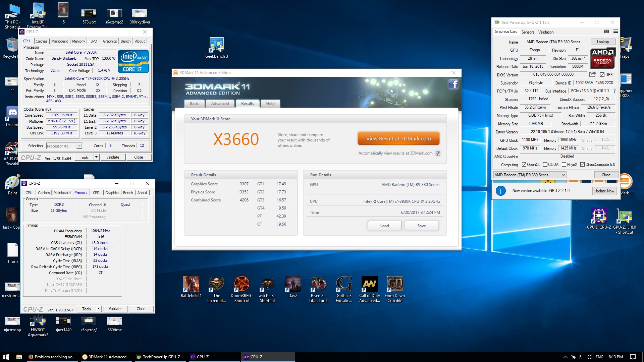Click the GPU-Z Name field AMD Radeon R9 380
Screen dimensions: 644x362
553,42
